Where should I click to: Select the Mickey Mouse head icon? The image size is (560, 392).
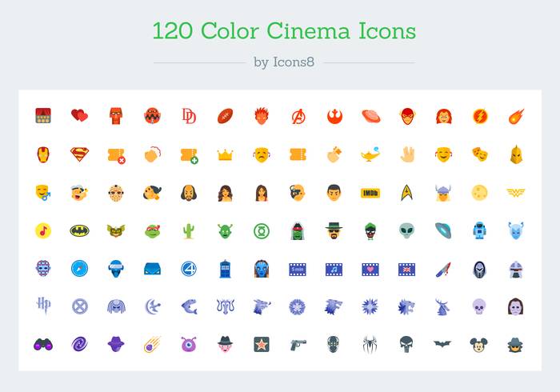pos(478,345)
